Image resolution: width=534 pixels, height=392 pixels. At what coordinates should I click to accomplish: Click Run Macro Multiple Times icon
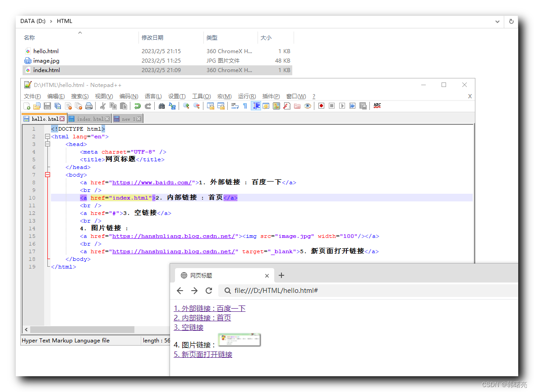coord(353,106)
